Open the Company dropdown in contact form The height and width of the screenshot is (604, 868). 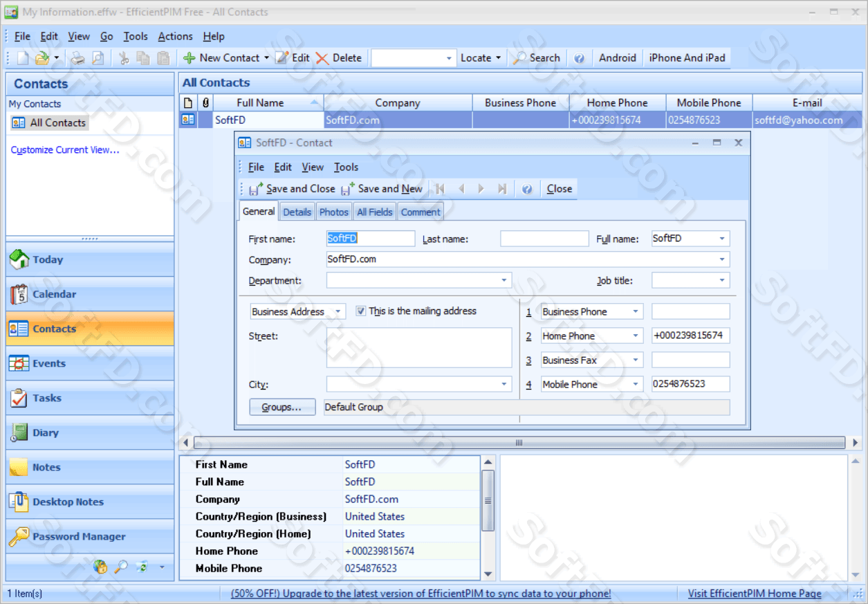pos(722,259)
